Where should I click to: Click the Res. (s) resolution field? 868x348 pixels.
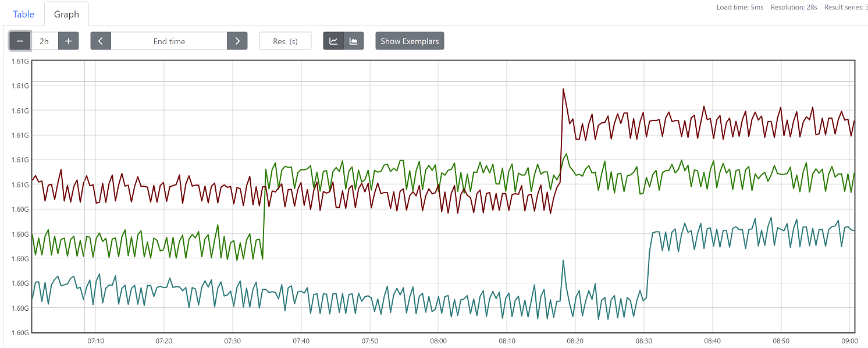click(x=285, y=41)
